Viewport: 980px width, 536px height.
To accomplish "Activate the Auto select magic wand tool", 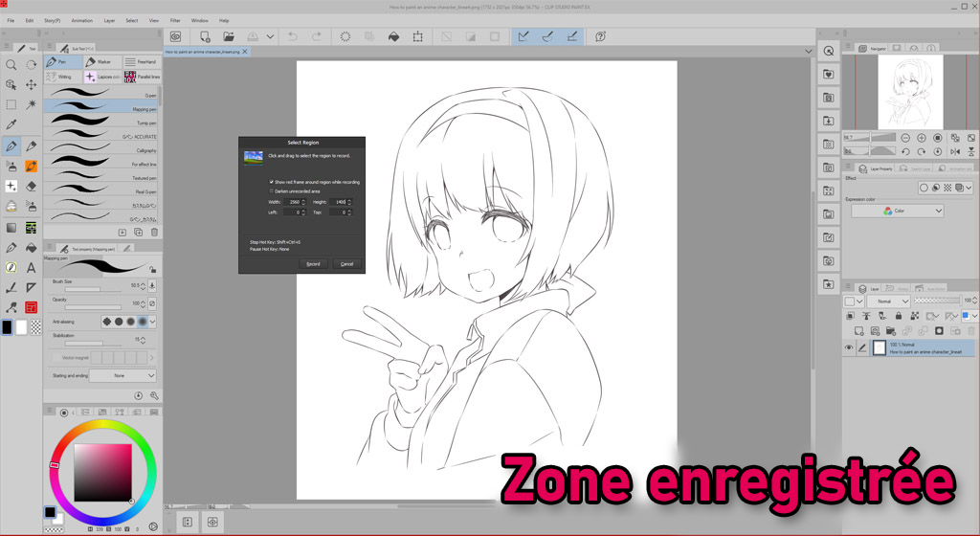I will (32, 104).
